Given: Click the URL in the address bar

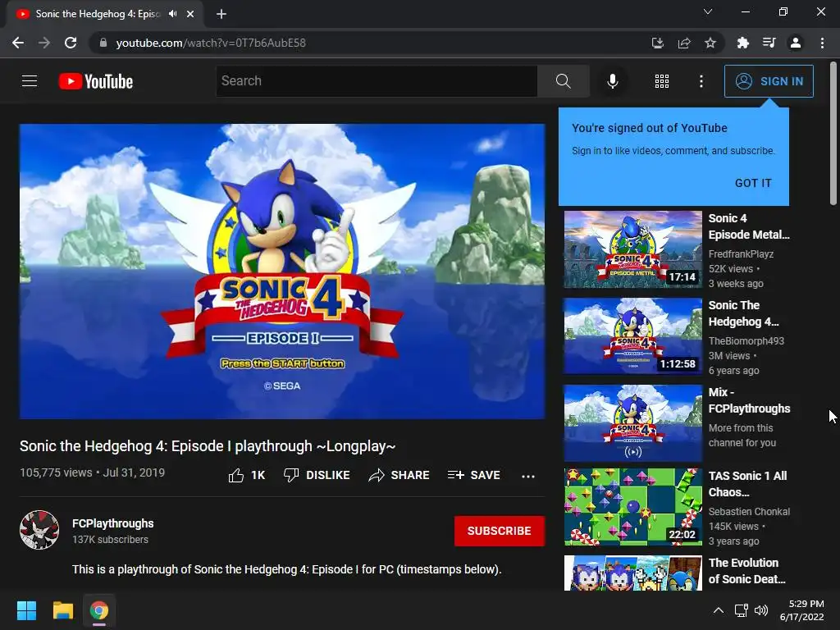Looking at the screenshot, I should 211,43.
